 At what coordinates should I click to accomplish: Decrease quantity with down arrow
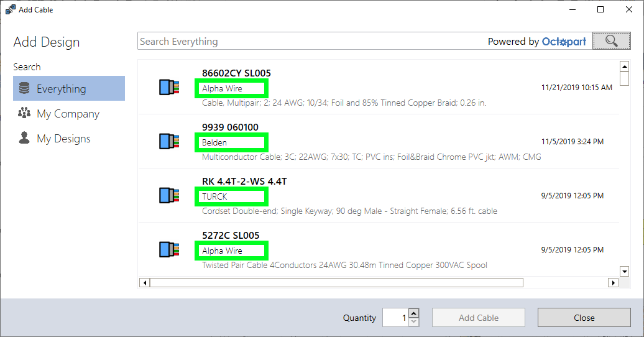point(414,322)
